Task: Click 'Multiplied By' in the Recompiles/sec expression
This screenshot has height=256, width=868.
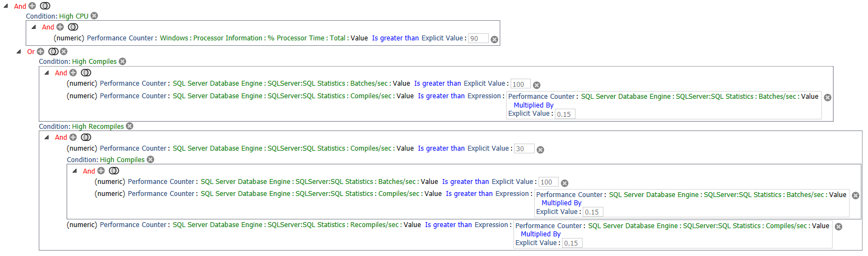Action: (541, 234)
